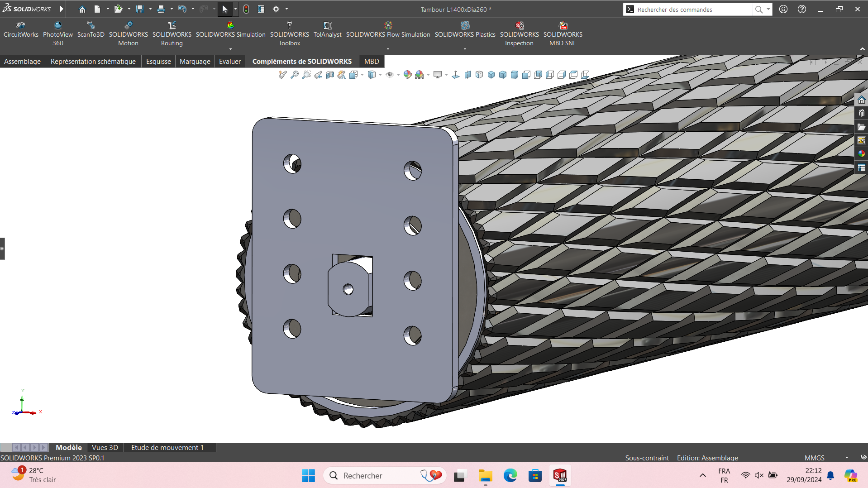Click the MMGS unit system status
Viewport: 868px width, 488px height.
tap(815, 458)
